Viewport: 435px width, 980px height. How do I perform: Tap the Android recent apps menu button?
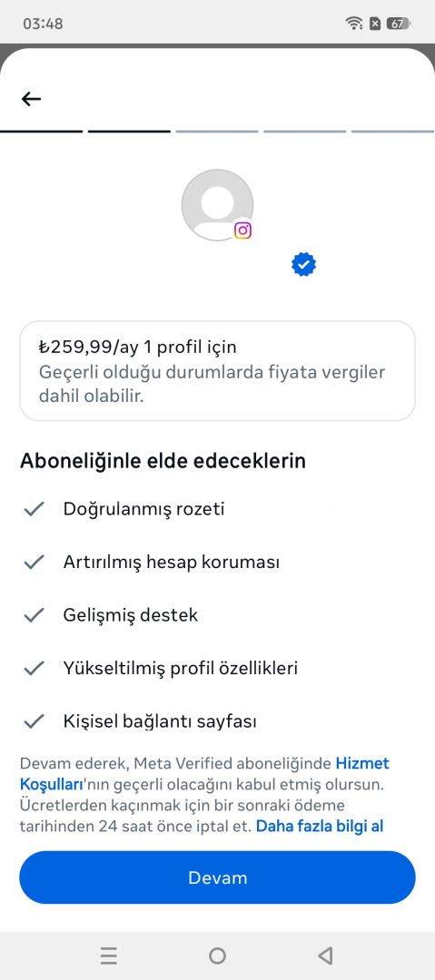click(109, 955)
